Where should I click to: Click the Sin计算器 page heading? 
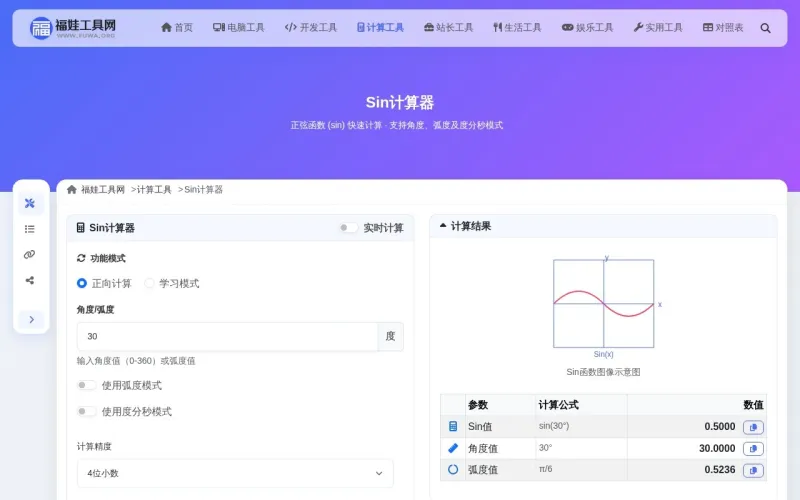point(399,103)
